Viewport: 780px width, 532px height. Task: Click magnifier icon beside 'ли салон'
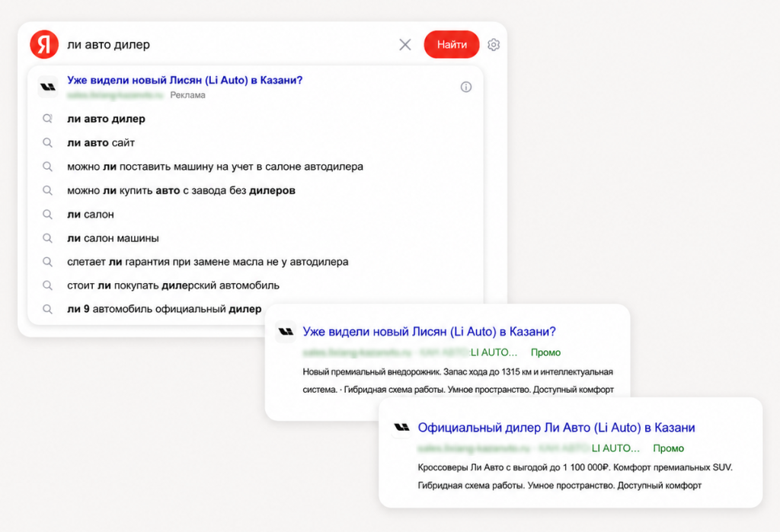click(x=47, y=215)
